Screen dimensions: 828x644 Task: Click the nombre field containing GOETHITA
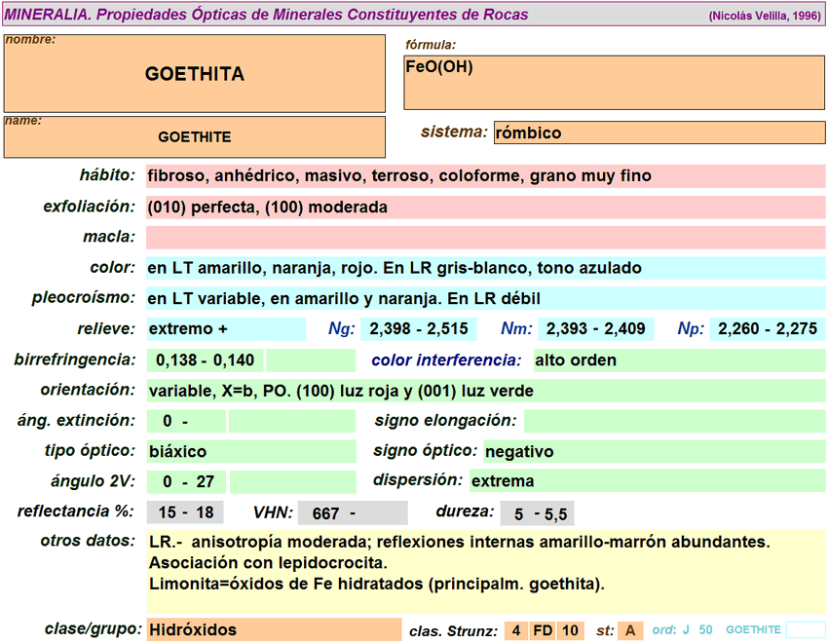click(x=195, y=74)
